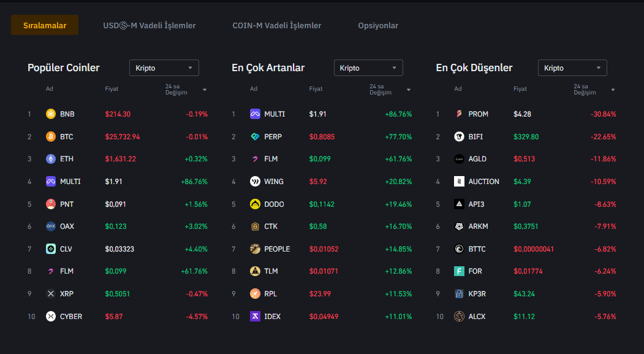This screenshot has height=354, width=644.
Task: Click the BTC bitcoin icon
Action: point(51,137)
